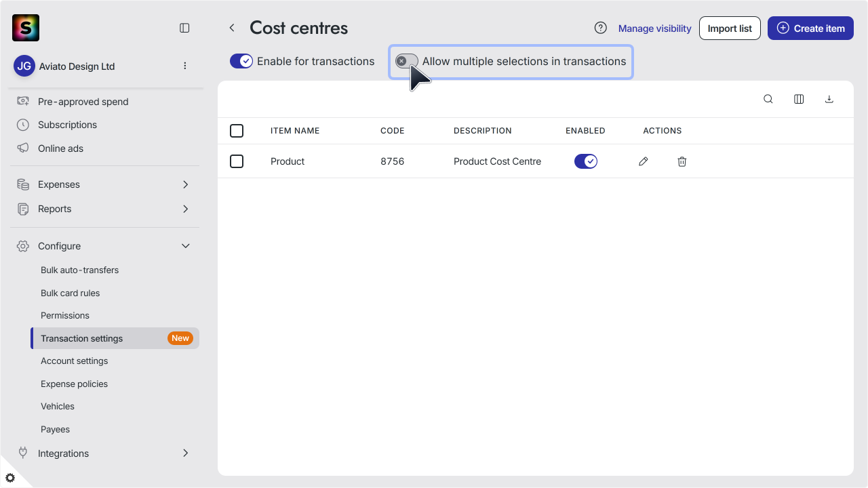Open Subscriptions in sidebar
Screen dimensions: 868x488
(x=67, y=125)
